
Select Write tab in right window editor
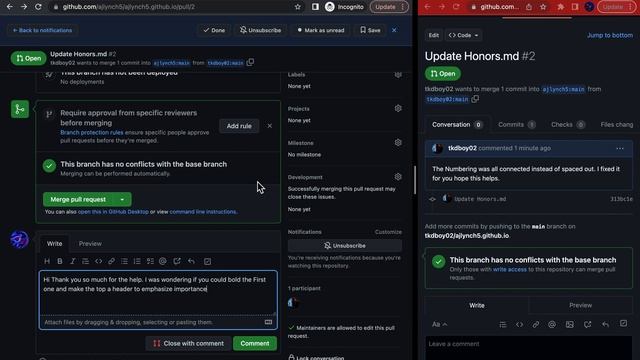(x=477, y=305)
